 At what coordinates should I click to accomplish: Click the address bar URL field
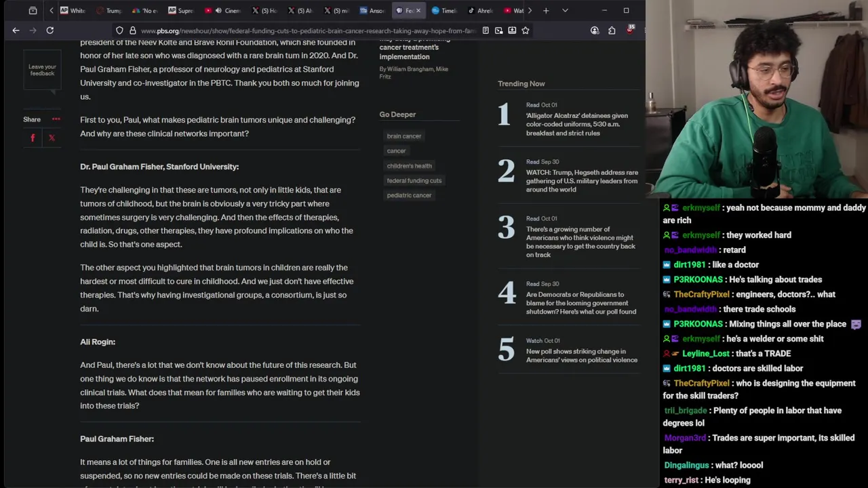(309, 30)
